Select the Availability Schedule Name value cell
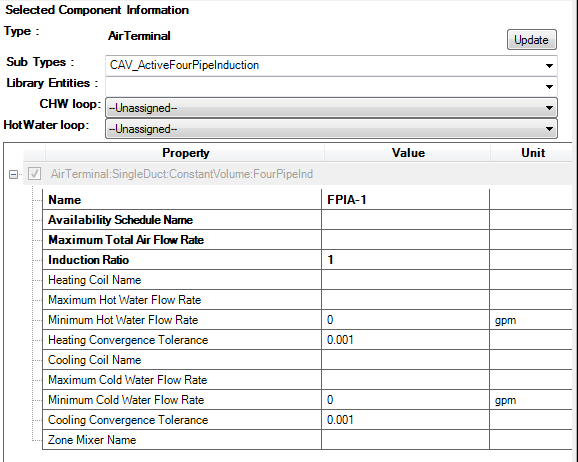The height and width of the screenshot is (462, 578). [x=405, y=220]
